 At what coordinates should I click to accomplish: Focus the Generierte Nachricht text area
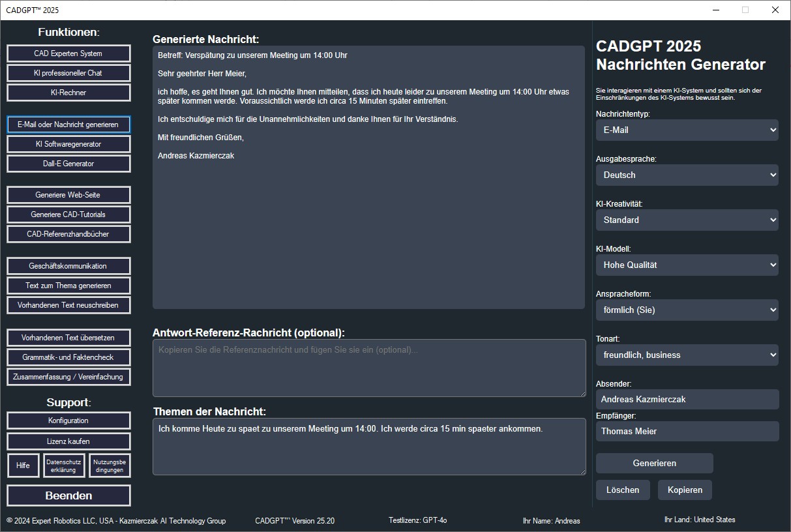[x=368, y=177]
